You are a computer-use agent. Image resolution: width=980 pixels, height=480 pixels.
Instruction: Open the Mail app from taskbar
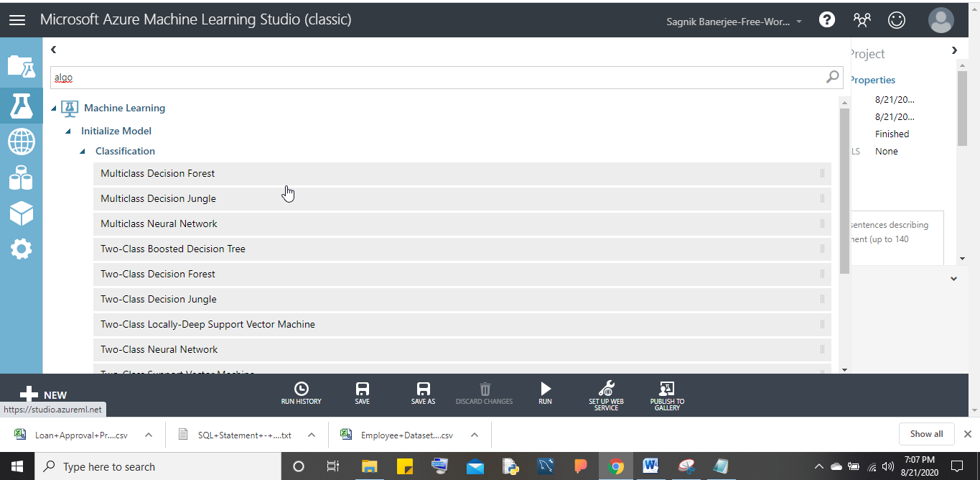point(475,466)
